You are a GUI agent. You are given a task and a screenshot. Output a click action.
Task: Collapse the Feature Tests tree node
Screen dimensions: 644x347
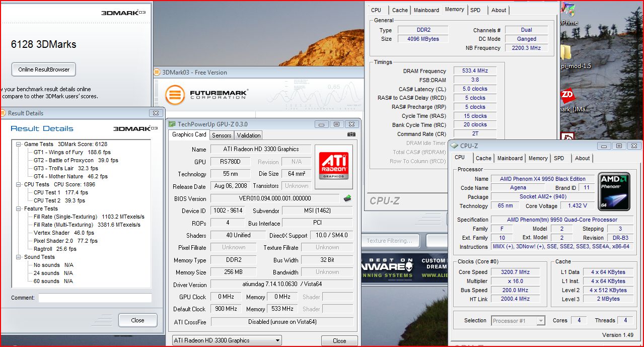(x=20, y=209)
